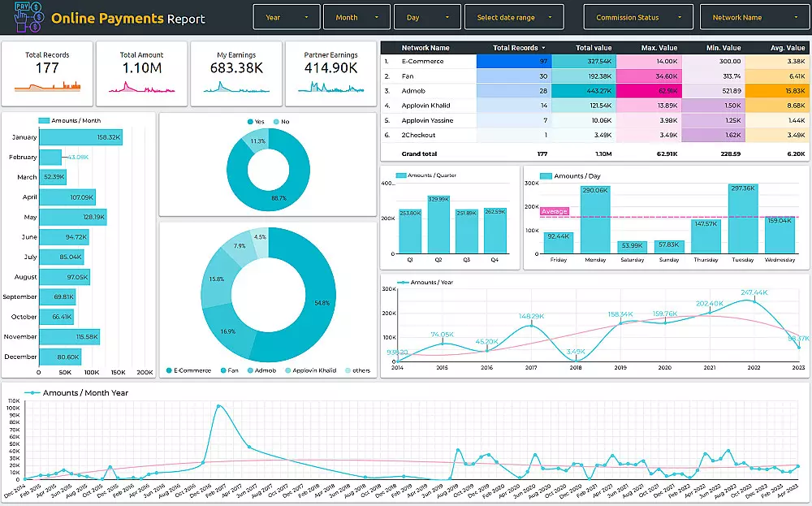Click the No legend color swatch
This screenshot has height=506, width=812.
(x=276, y=122)
